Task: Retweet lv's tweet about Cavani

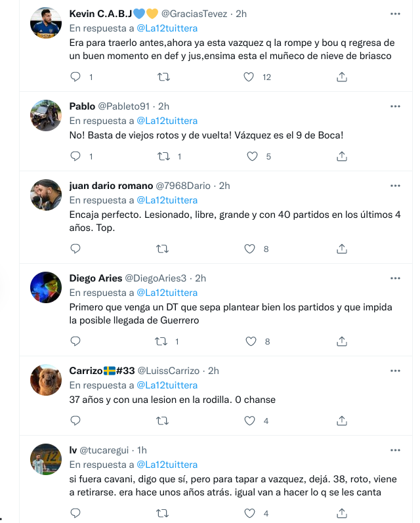Action: [x=163, y=513]
